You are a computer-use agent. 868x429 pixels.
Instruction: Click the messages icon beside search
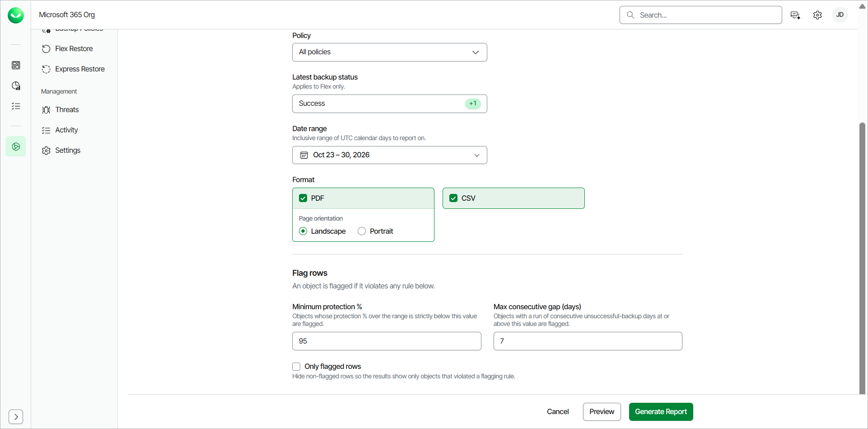pyautogui.click(x=795, y=15)
